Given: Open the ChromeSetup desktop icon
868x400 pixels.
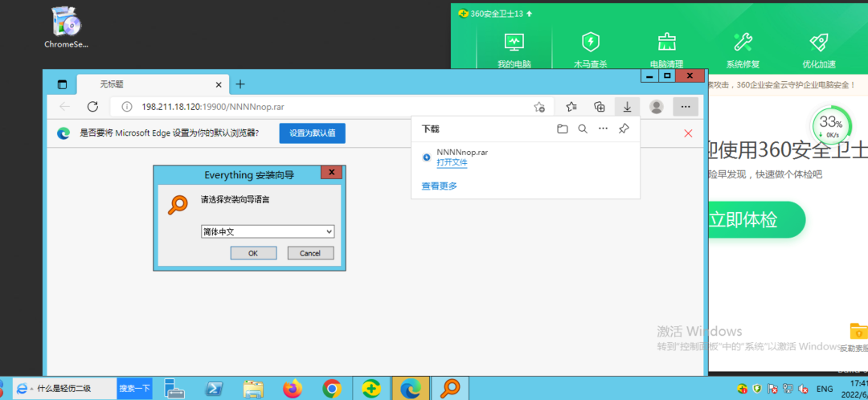Looking at the screenshot, I should [x=66, y=27].
